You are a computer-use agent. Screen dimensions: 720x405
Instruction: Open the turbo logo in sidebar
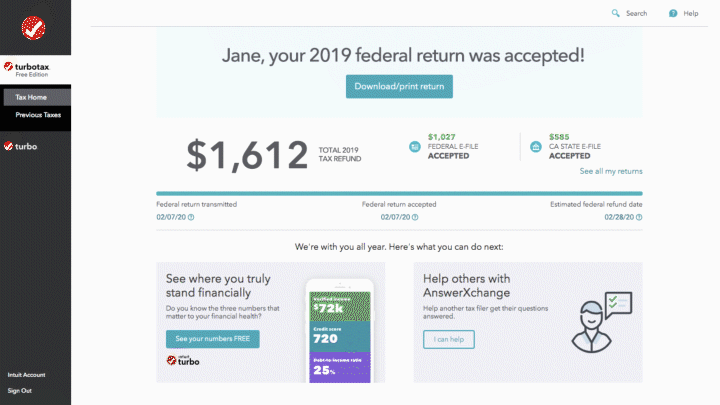[x=21, y=146]
